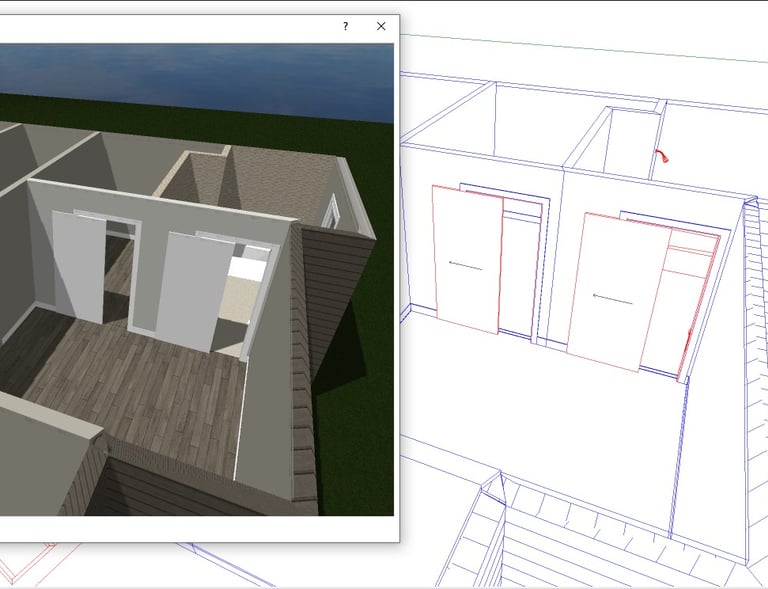Click the 3D rendered house preview image
Screen dimensions: 768x589
pyautogui.click(x=196, y=279)
